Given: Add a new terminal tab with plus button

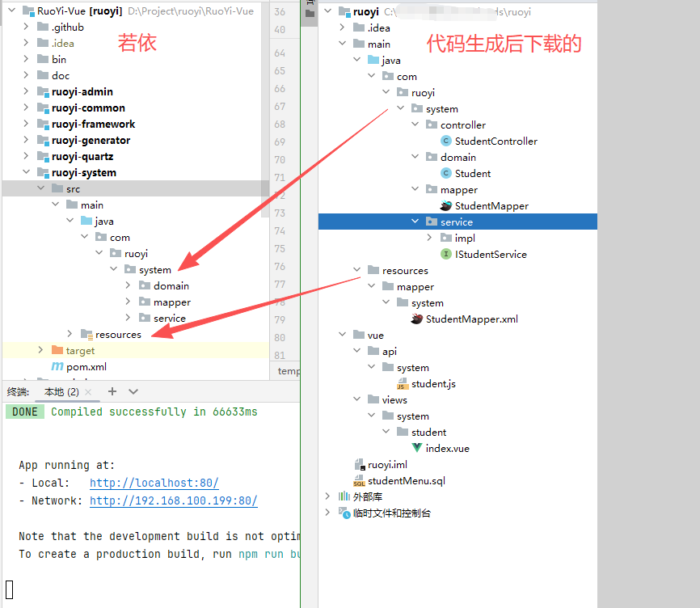Looking at the screenshot, I should (112, 391).
